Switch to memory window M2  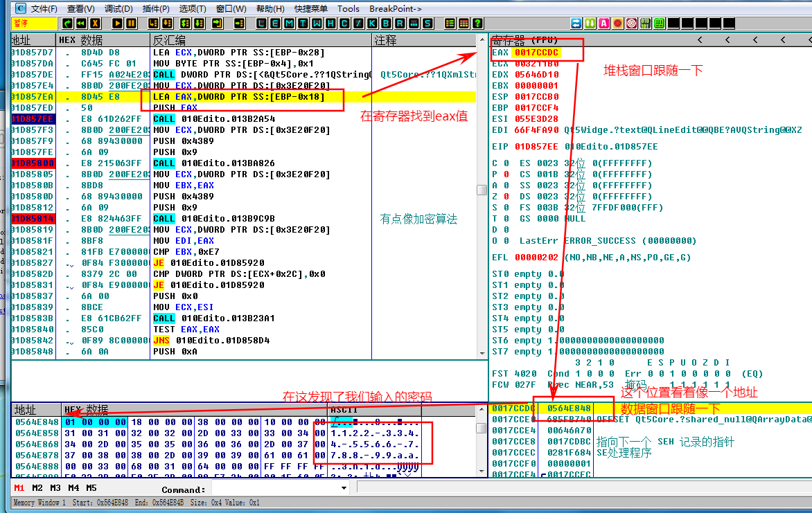(x=37, y=488)
